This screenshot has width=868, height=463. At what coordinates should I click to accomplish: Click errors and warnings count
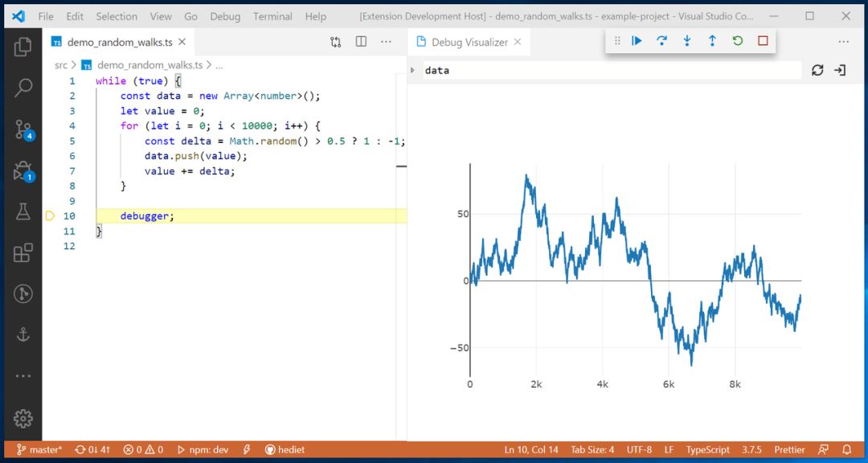(x=143, y=450)
